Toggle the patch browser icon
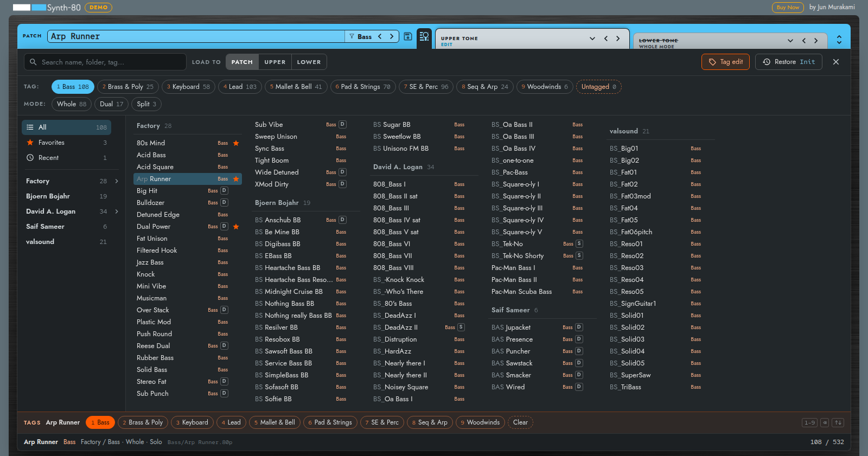Screen dimensions: 868x456 pyautogui.click(x=424, y=37)
